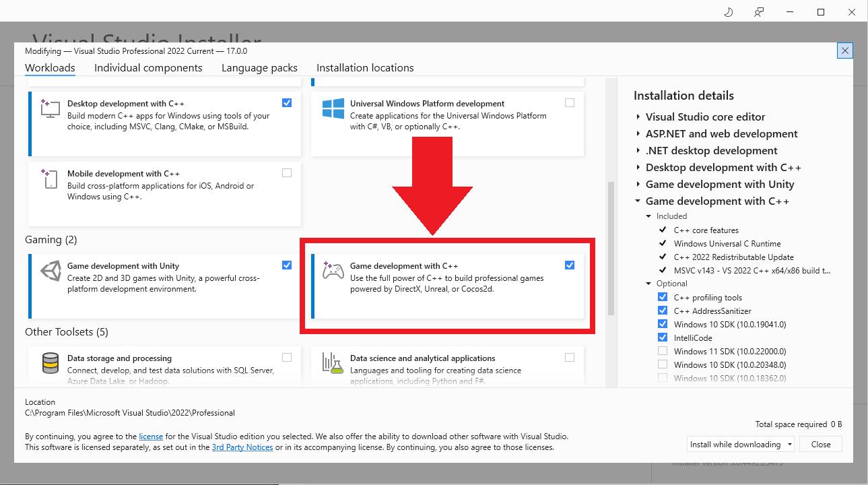Click the C++ core features included item

[x=706, y=230]
